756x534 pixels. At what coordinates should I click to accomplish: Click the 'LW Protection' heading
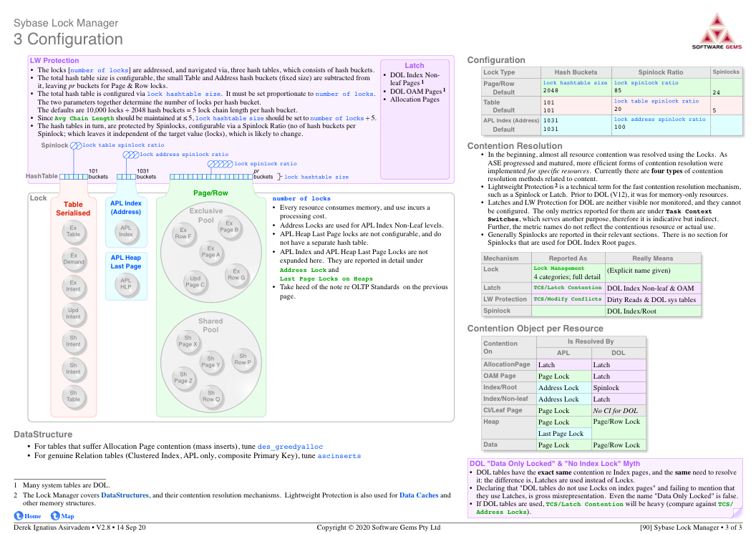(54, 60)
